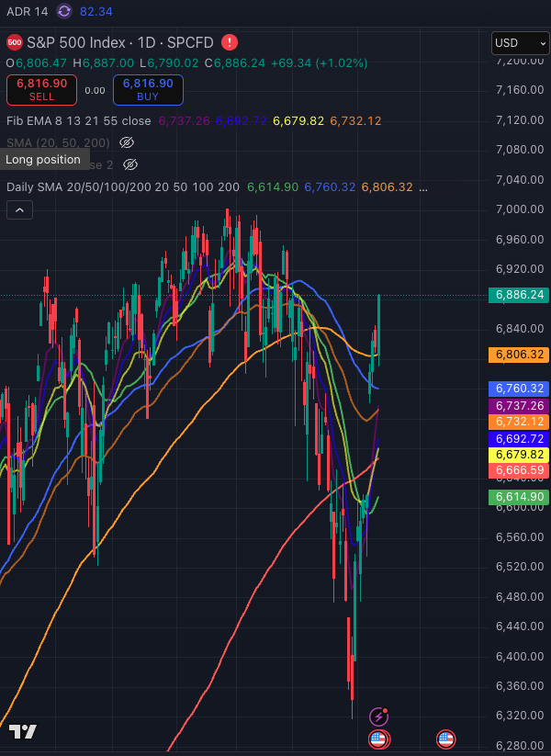Click the ADR 14 refresh indicator icon
This screenshot has height=756, width=551.
tap(64, 11)
